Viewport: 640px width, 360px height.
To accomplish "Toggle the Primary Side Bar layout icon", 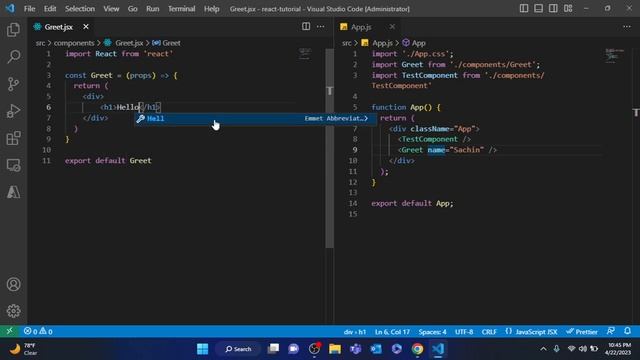I will [x=524, y=8].
